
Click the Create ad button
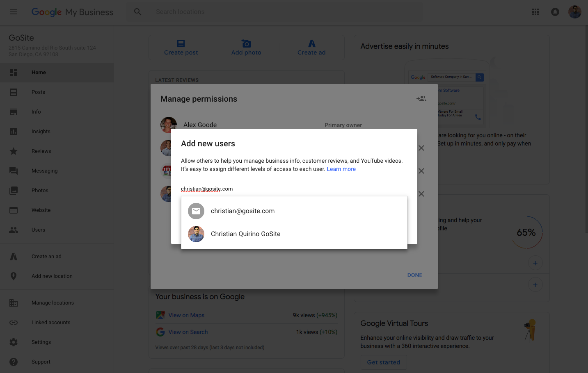click(311, 48)
